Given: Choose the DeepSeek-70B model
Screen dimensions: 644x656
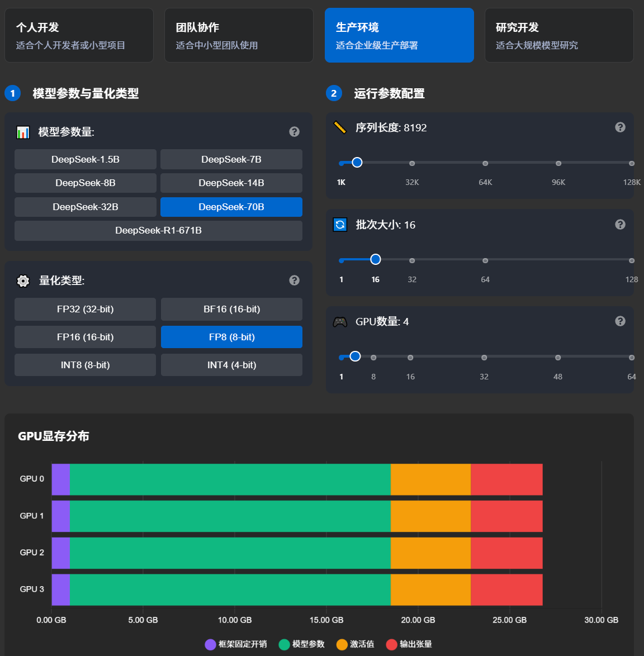Looking at the screenshot, I should coord(231,207).
